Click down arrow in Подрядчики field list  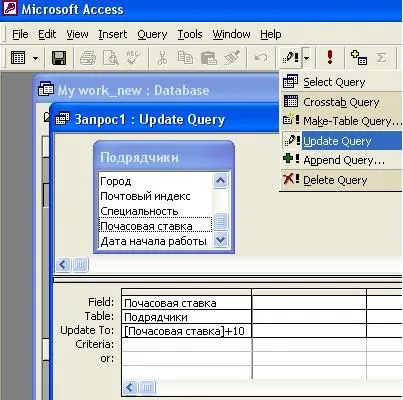(220, 239)
